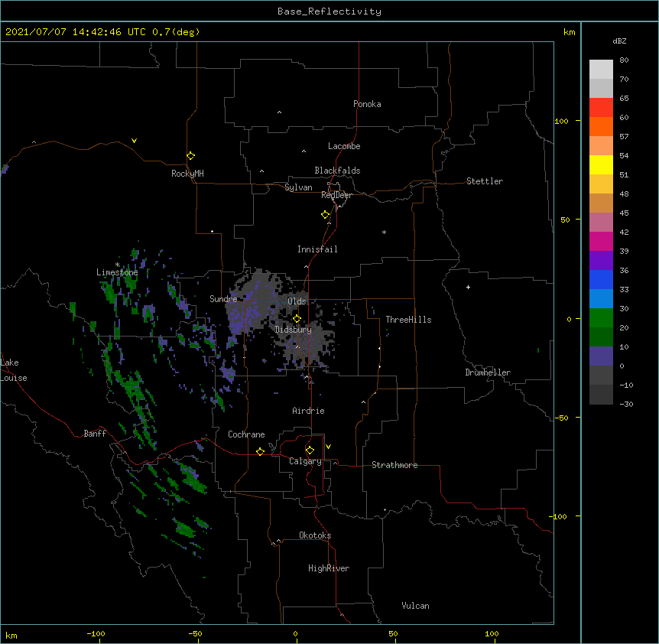Choose the light blue 30-33 dBZ legend swatch
The image size is (659, 644).
(601, 299)
